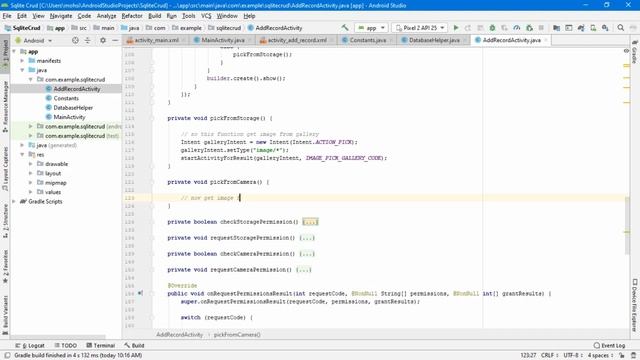Viewport: 640px width, 360px height.
Task: Click the override gutter marker at onRequestPermissionsResult
Action: [140, 293]
